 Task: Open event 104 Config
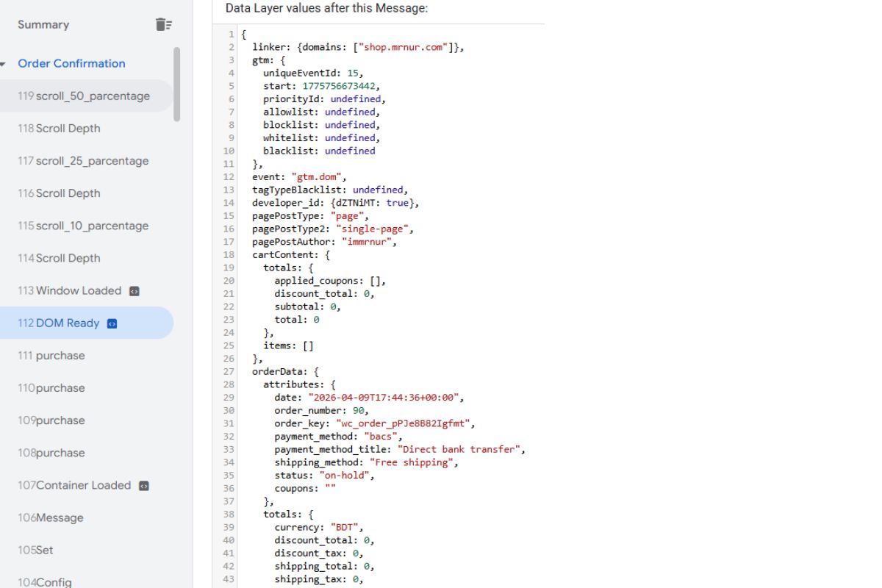click(45, 582)
